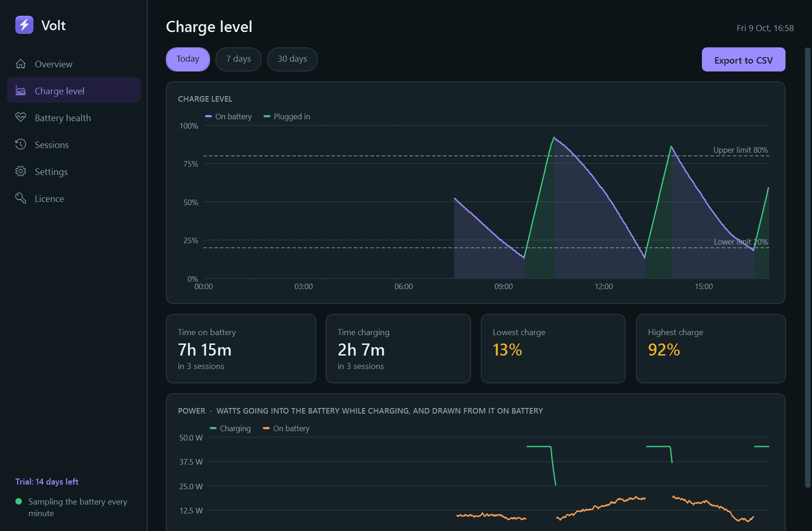Click the Licence key icon
The image size is (812, 531).
pyautogui.click(x=20, y=198)
